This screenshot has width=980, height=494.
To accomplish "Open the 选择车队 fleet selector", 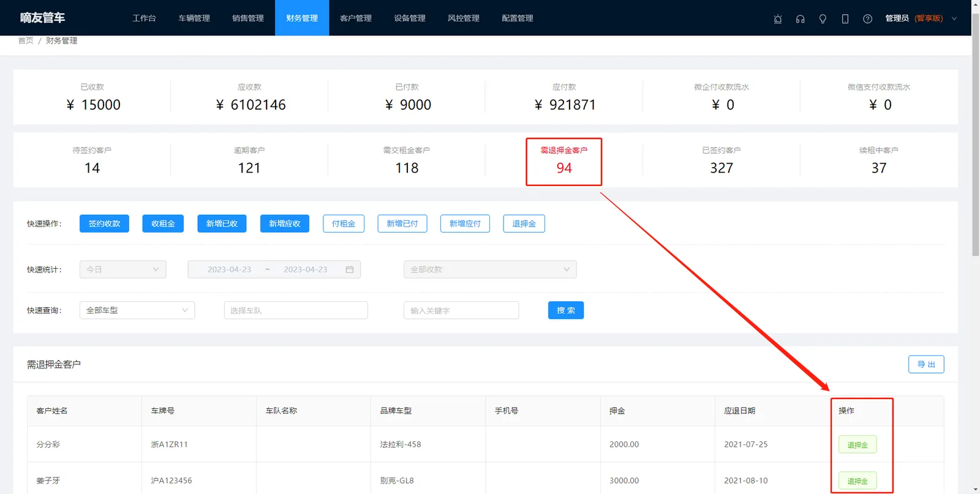I will pyautogui.click(x=296, y=310).
